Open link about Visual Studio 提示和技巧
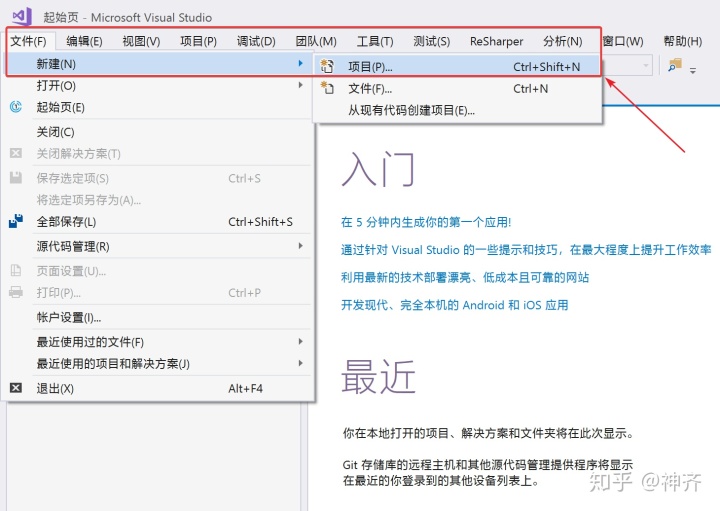This screenshot has height=511, width=720. point(526,250)
